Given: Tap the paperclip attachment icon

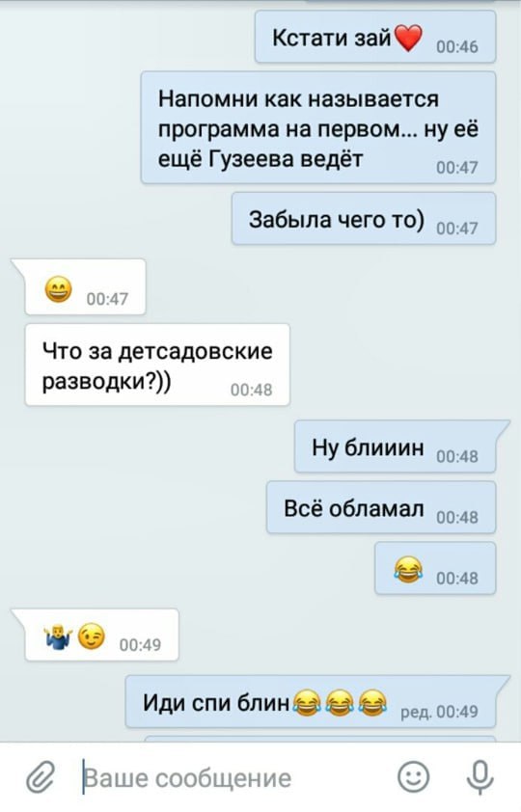Looking at the screenshot, I should (x=41, y=777).
